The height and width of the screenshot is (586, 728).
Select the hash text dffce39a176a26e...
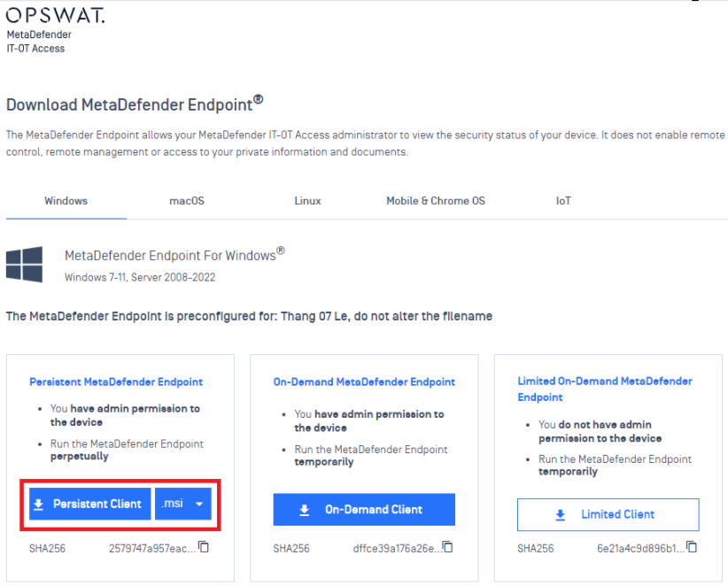pos(397,549)
